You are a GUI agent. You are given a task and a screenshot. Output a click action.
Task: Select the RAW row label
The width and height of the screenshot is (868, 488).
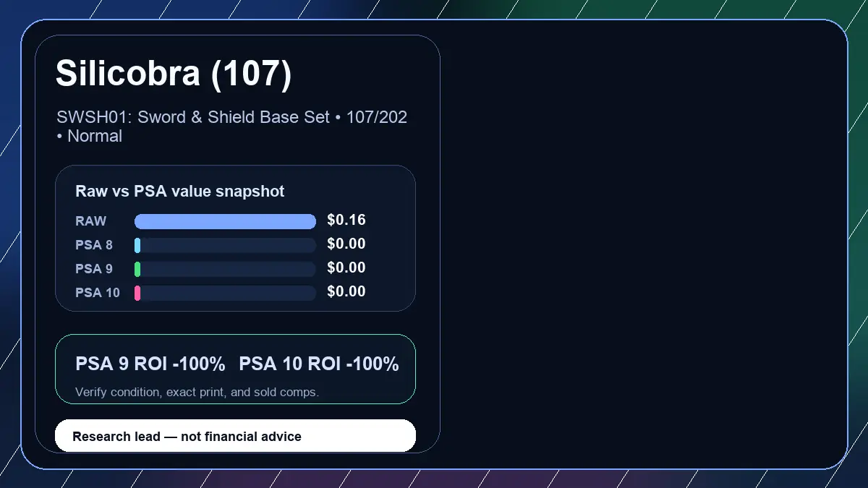(90, 221)
